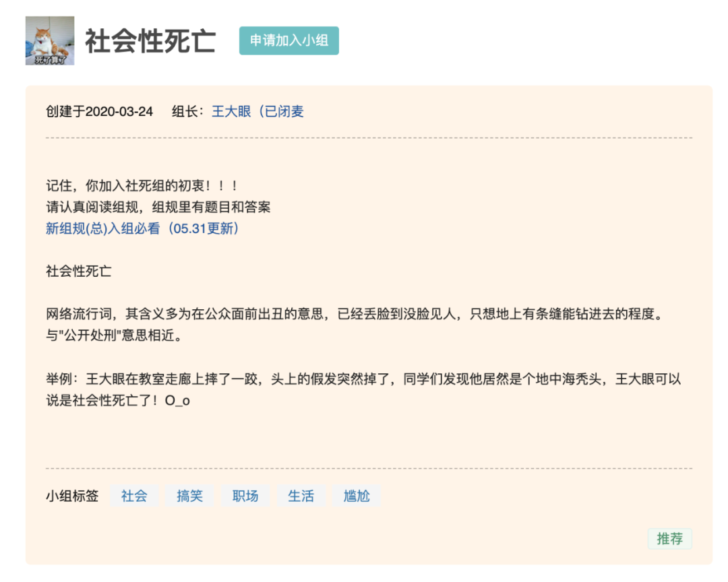
Task: Click the line 请认真阅读组规
Action: [158, 207]
